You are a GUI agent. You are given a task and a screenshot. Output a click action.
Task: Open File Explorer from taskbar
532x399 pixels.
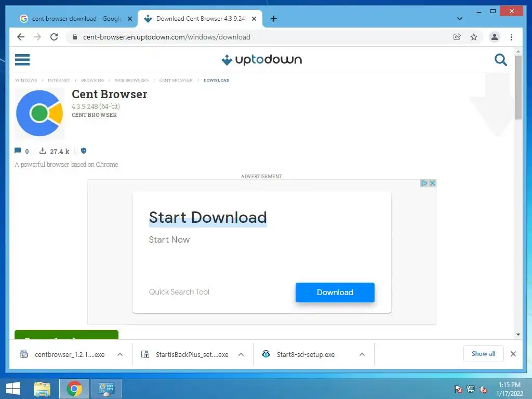(42, 389)
